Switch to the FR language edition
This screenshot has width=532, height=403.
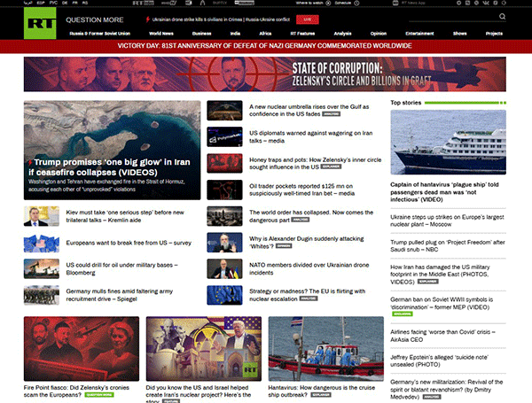click(x=75, y=3)
